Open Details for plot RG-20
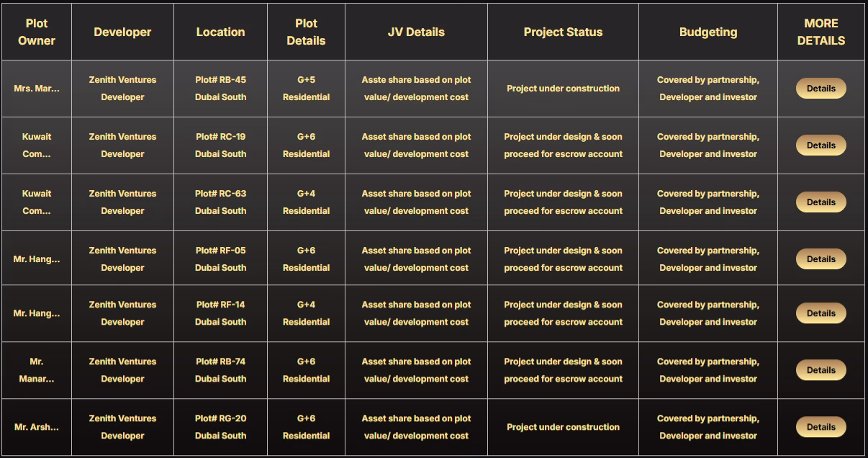This screenshot has width=868, height=458. 820,427
